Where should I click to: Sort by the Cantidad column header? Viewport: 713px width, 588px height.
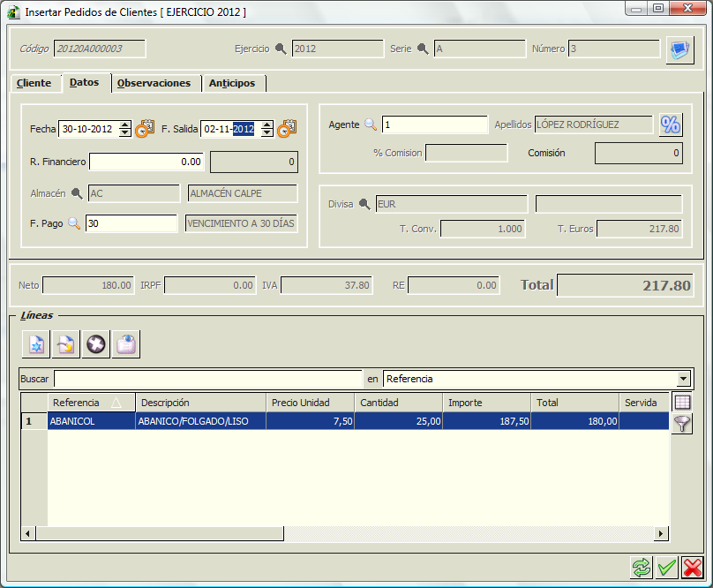click(x=398, y=403)
